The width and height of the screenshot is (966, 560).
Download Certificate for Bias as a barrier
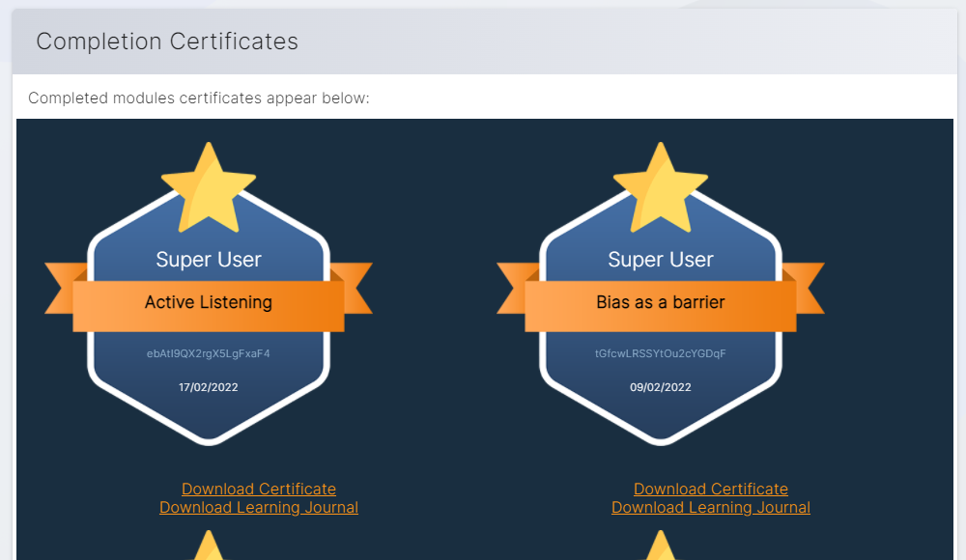[711, 490]
